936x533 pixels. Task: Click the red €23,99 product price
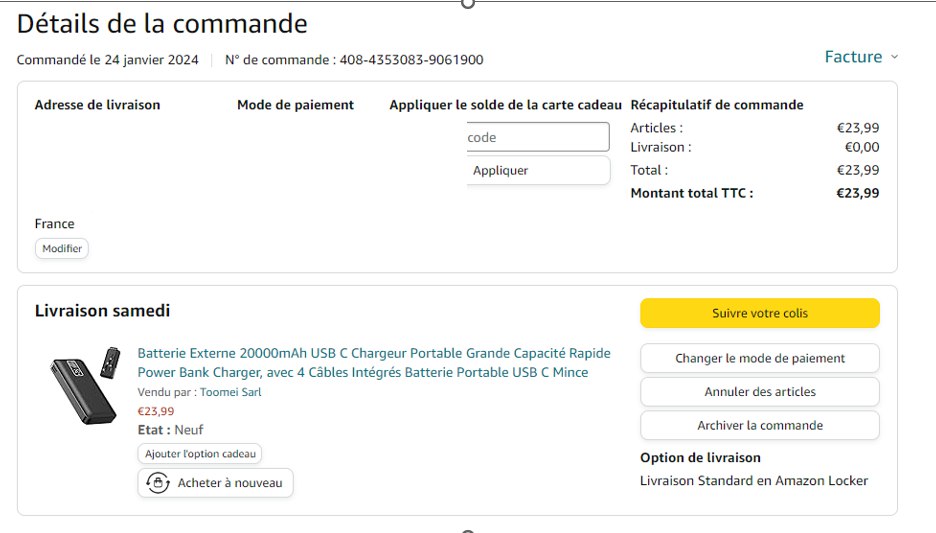pyautogui.click(x=156, y=411)
